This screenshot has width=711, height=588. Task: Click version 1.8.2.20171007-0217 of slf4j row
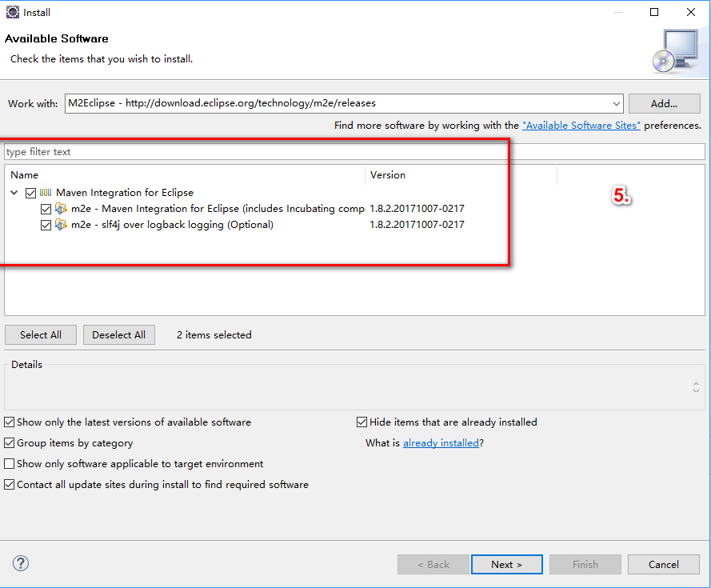point(417,225)
